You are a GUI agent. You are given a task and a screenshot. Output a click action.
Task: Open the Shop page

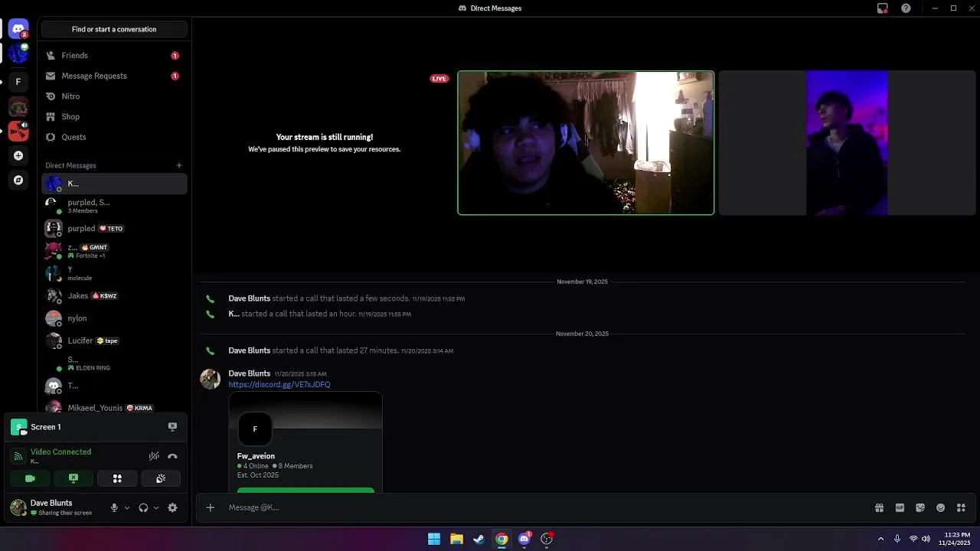click(x=114, y=116)
